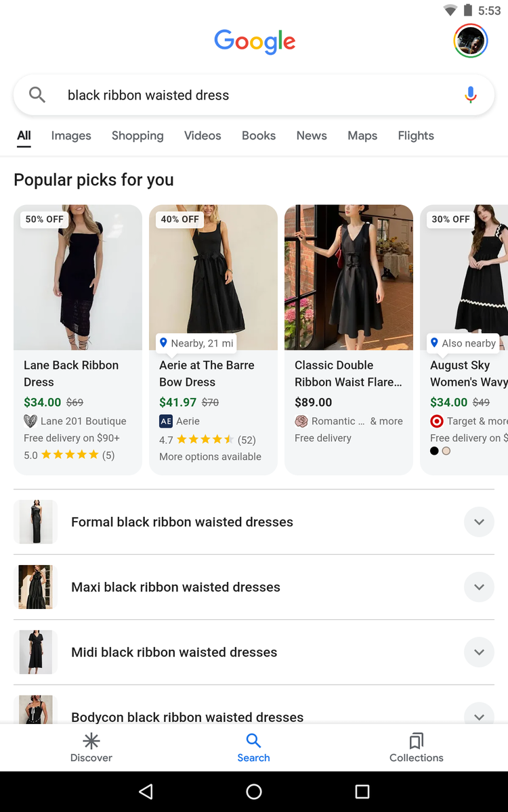Open the Google account profile avatar
The width and height of the screenshot is (508, 812).
[470, 41]
